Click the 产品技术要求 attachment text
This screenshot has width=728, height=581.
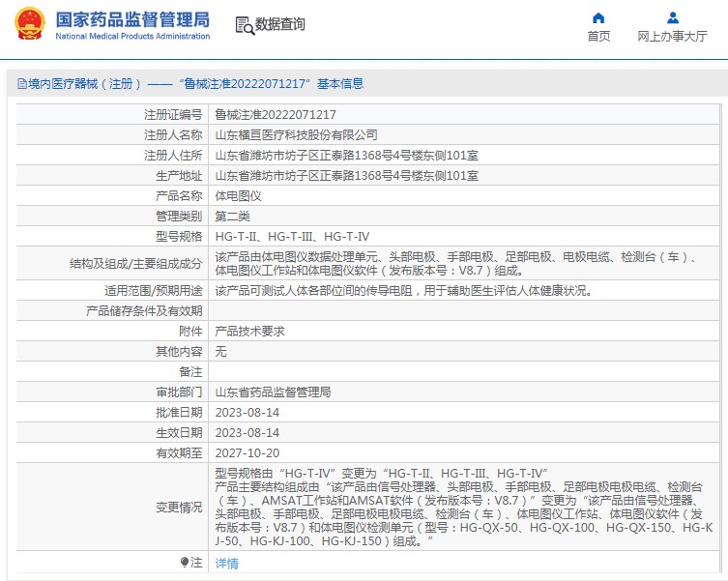pos(249,331)
